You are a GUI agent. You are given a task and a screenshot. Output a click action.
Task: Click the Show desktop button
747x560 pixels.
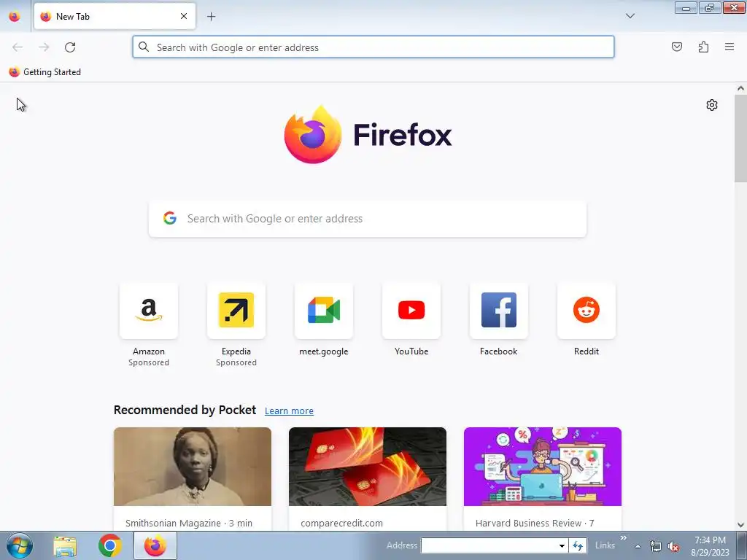(742, 545)
